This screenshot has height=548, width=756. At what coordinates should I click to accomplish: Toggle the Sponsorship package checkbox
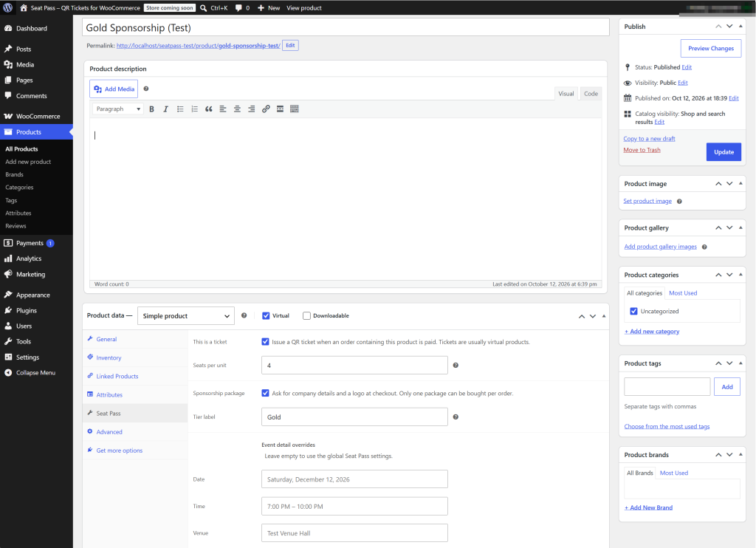click(265, 393)
